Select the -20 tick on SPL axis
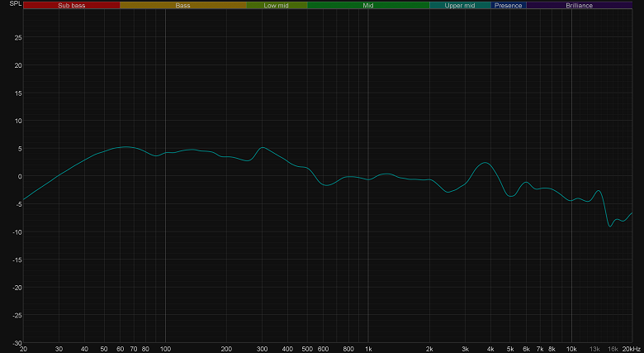The image size is (644, 353). (17, 288)
